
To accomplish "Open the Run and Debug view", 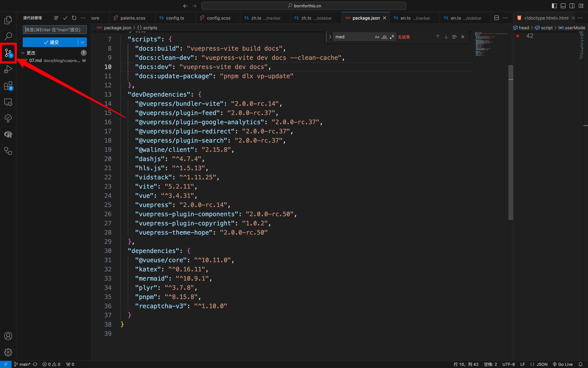I will coord(8,69).
